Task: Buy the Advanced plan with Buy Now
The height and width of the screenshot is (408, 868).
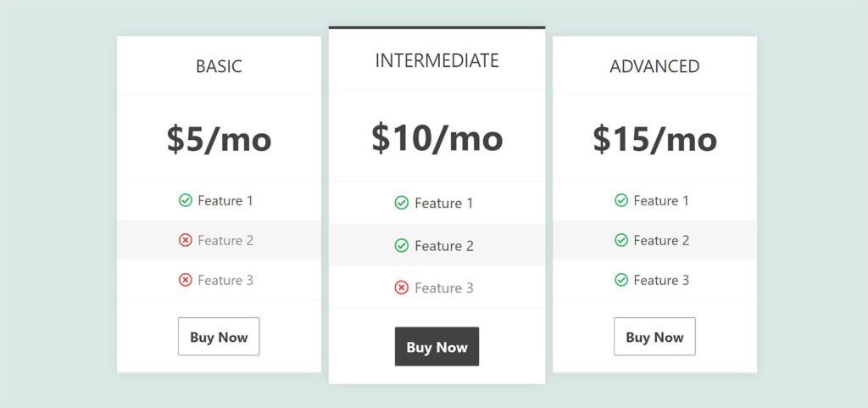Action: point(654,337)
